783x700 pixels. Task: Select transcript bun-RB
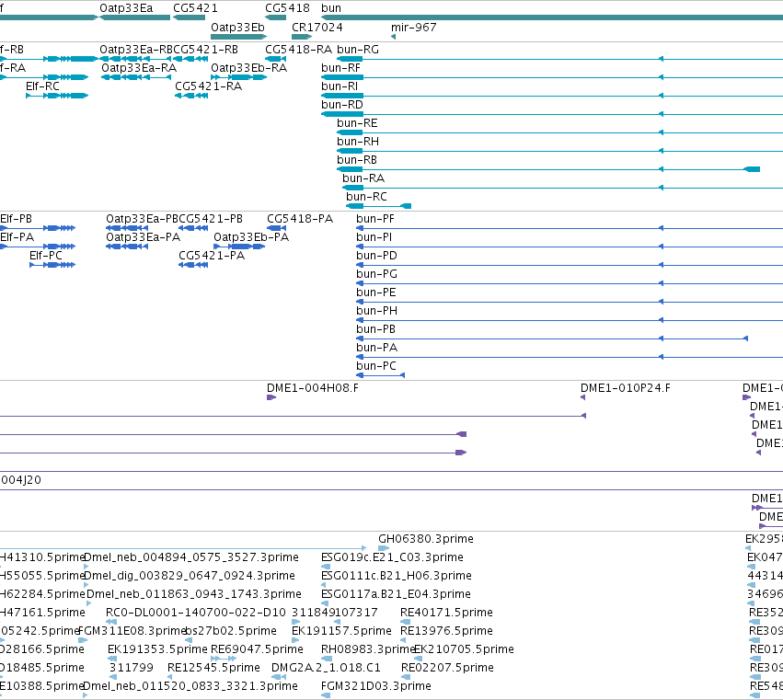pos(548,169)
